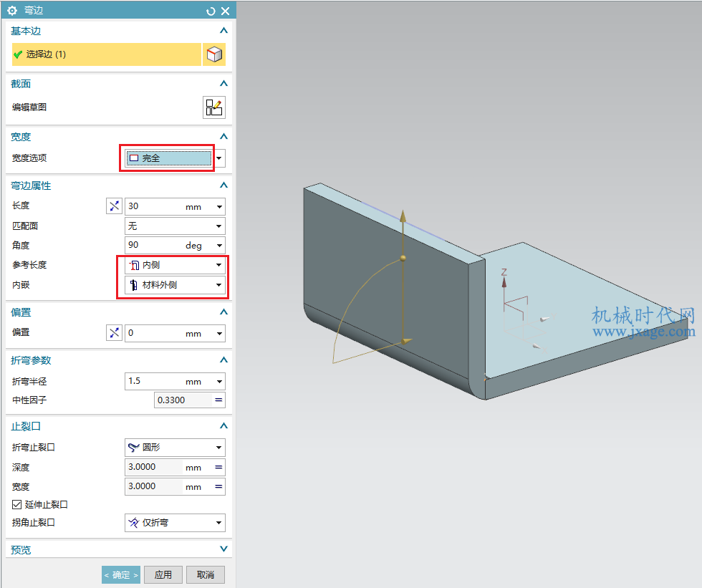Screen dimensions: 702x588
Task: Open the 参考长度 dropdown showing 内侧
Action: 175,265
